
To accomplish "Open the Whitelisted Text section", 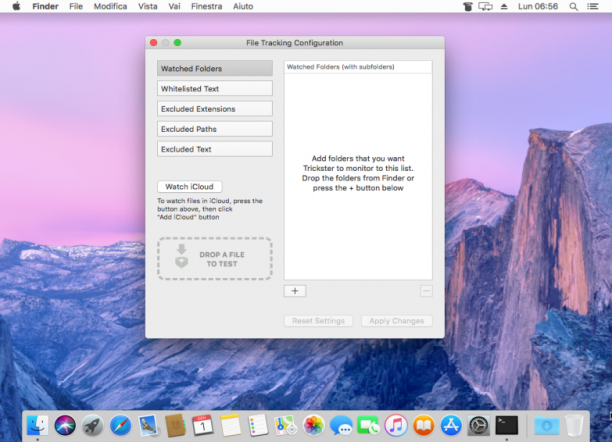I will click(x=215, y=89).
